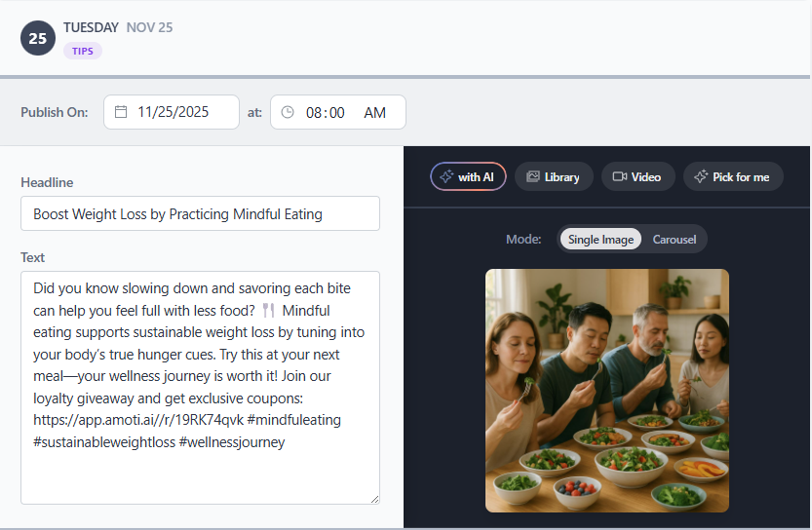The image size is (812, 530).
Task: Click the dark circular day 25 badge
Action: tap(38, 38)
